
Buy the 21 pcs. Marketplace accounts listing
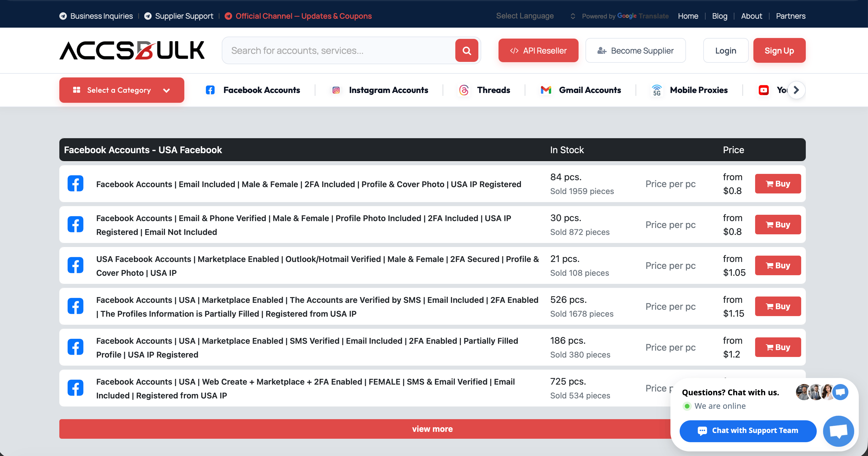click(x=778, y=265)
